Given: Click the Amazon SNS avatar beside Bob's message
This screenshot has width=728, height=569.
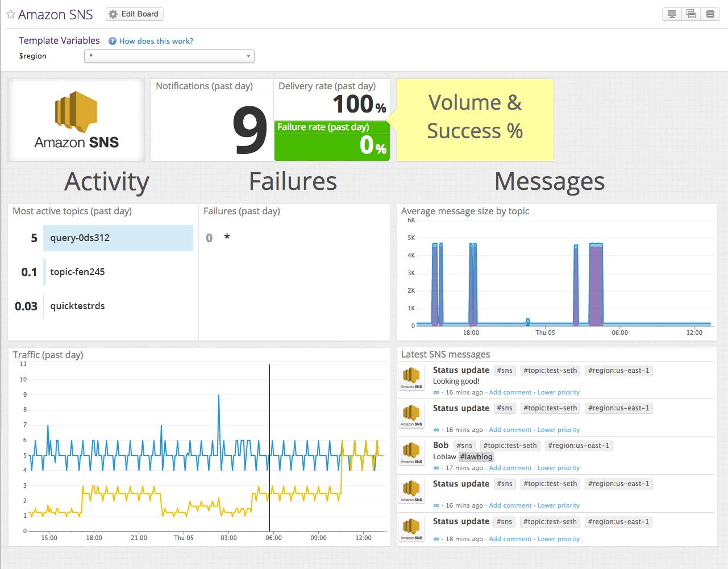Looking at the screenshot, I should 410,452.
